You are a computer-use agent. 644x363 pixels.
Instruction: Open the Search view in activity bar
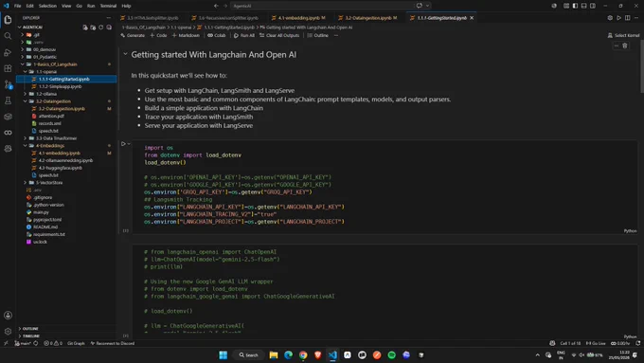(x=8, y=36)
